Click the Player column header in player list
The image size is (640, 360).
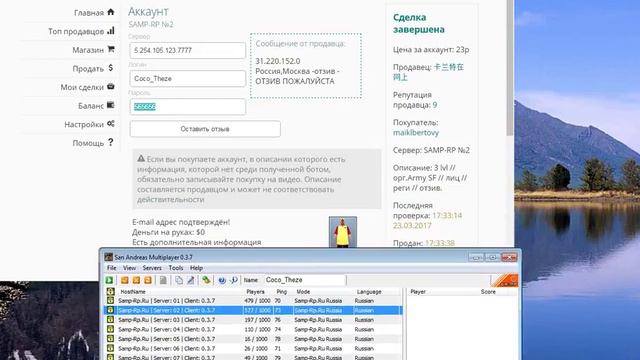pos(418,292)
